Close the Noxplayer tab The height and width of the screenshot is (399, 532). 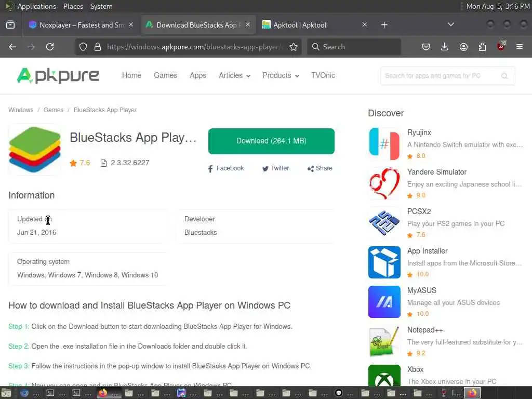[x=131, y=25]
